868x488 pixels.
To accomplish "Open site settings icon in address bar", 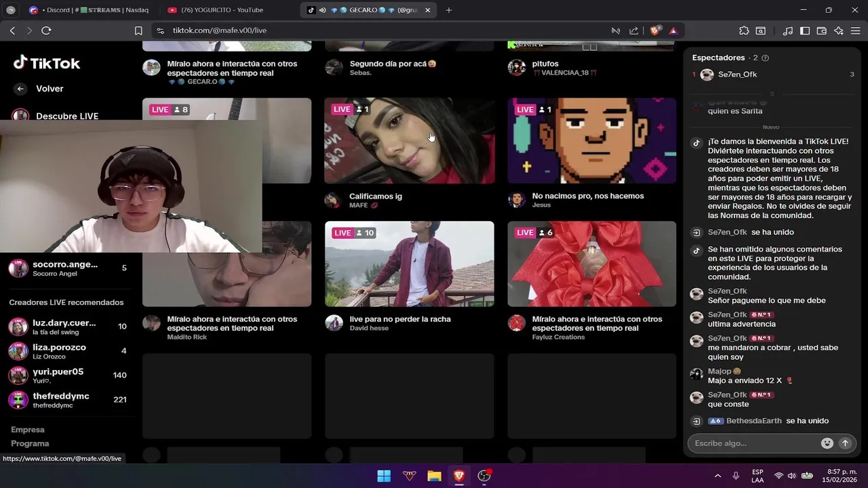I will click(x=160, y=30).
